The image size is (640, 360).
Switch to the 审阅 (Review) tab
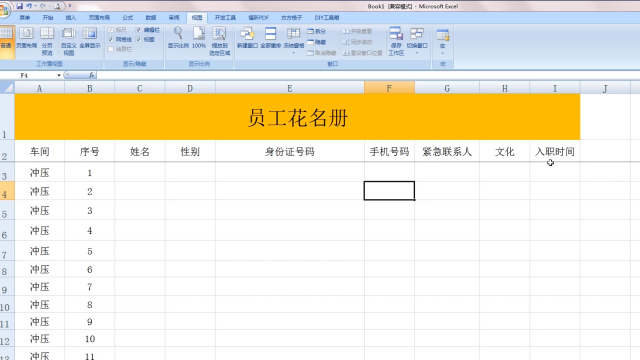(174, 18)
